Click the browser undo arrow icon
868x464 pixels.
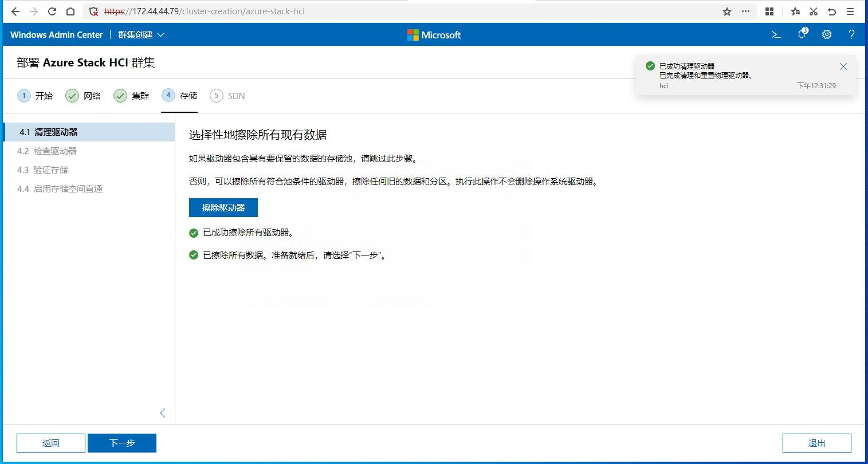[x=832, y=11]
